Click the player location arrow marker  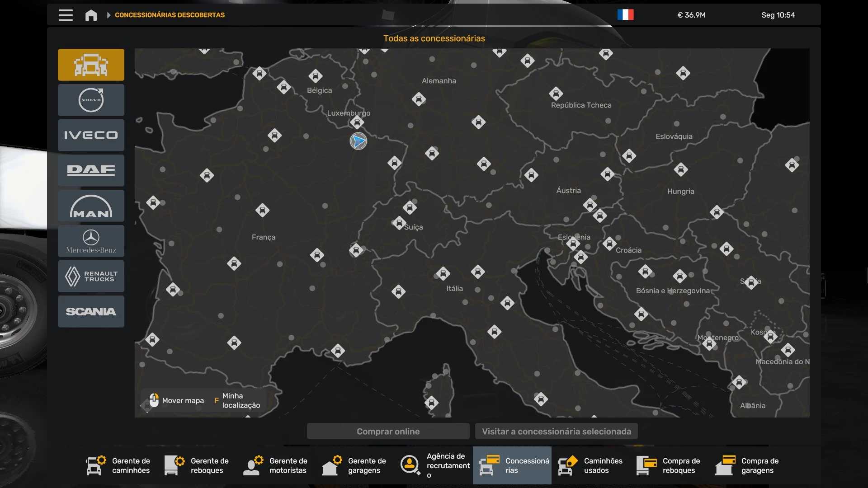[x=359, y=141]
